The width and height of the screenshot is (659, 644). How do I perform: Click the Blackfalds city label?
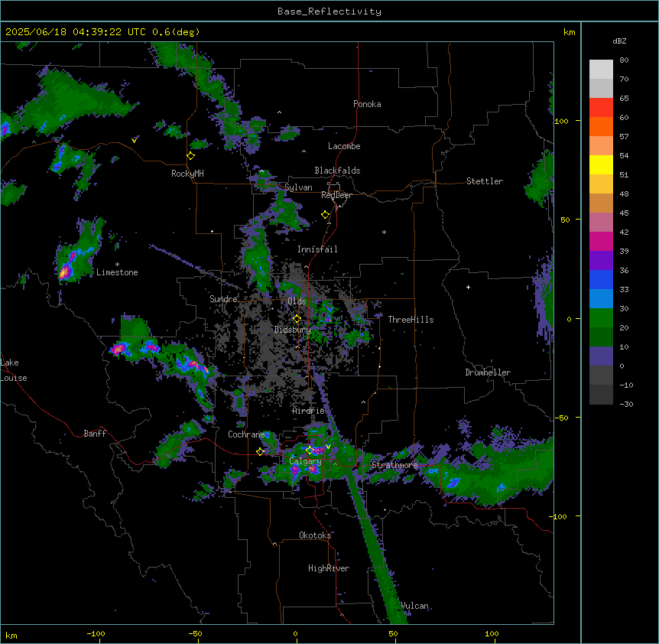coord(337,171)
